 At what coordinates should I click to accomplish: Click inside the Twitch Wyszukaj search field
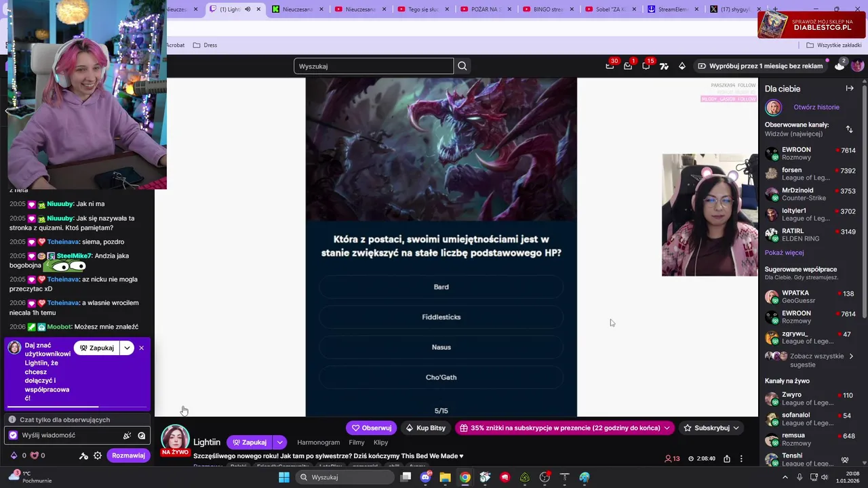click(x=374, y=66)
